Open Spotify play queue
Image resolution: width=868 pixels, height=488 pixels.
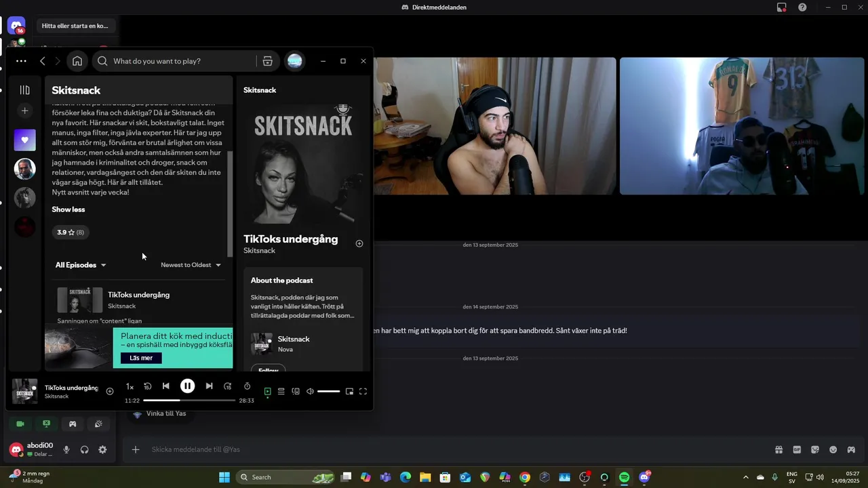[x=281, y=391]
